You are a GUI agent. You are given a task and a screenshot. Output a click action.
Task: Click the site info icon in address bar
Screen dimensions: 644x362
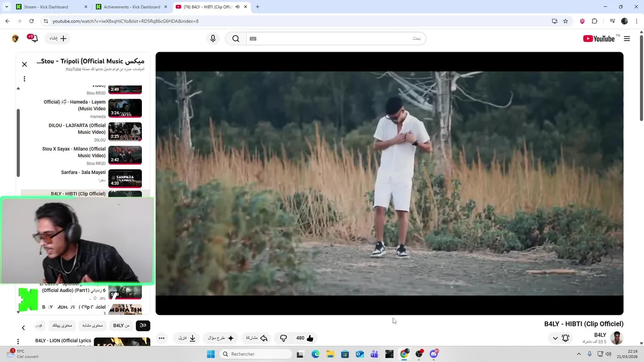46,21
